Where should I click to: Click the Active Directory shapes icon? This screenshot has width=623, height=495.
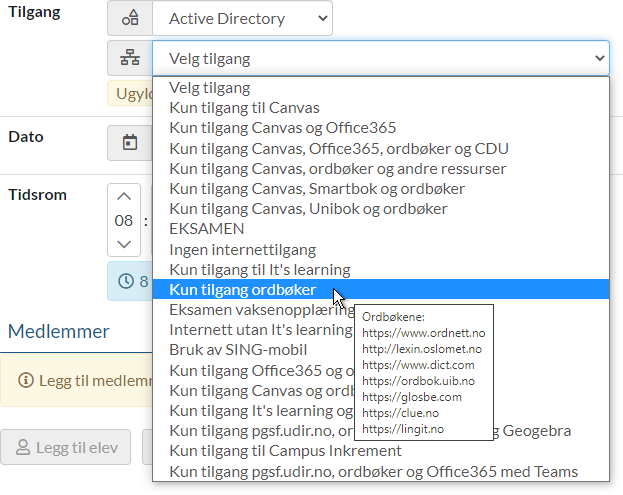[130, 19]
